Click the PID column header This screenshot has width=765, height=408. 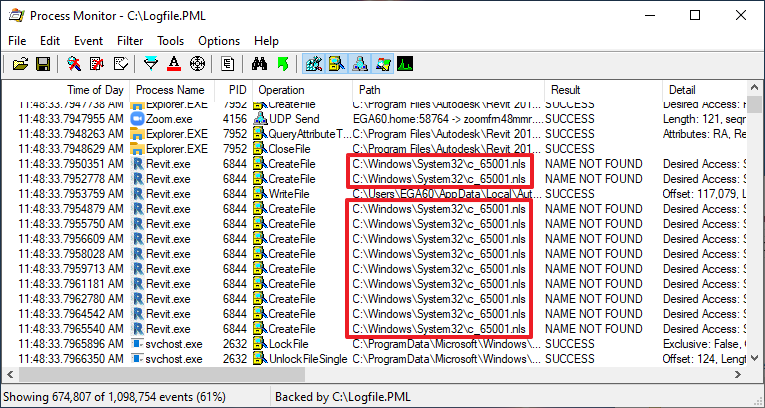(234, 90)
